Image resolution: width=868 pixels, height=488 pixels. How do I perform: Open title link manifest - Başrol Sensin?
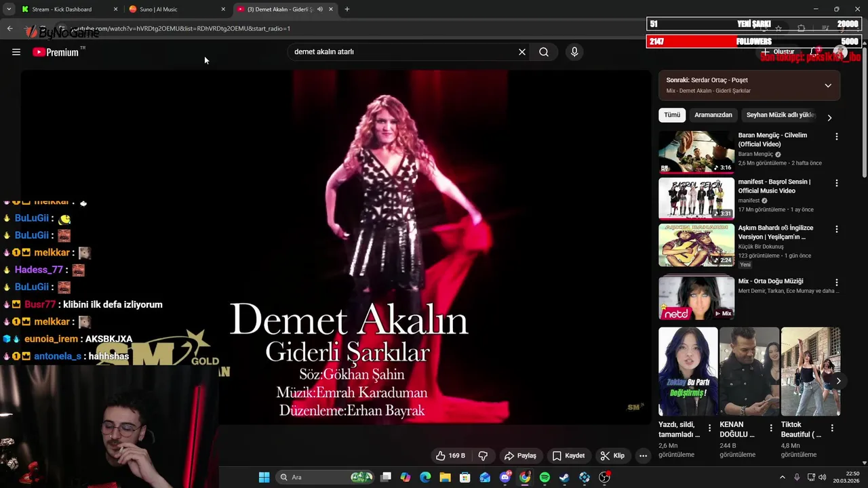coord(774,186)
